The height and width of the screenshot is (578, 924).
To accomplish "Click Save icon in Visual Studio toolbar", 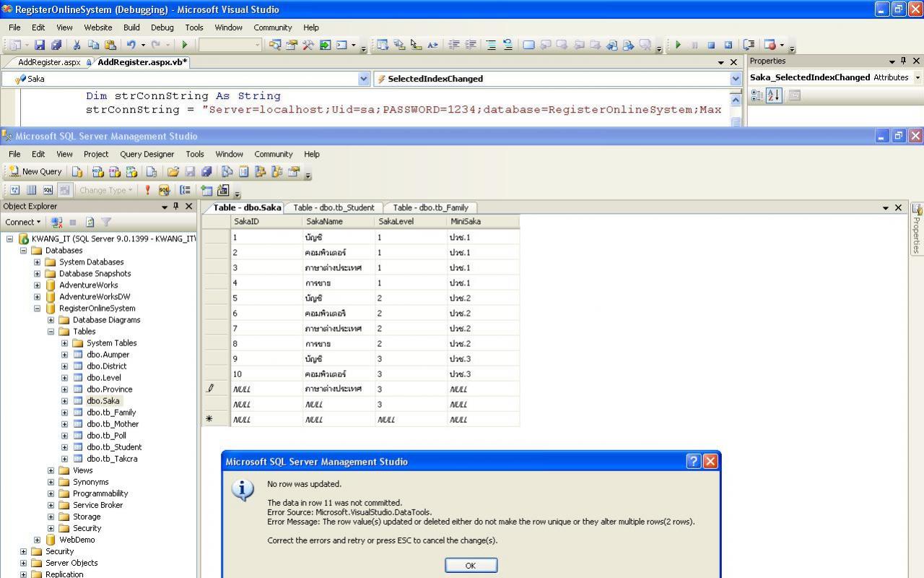I will (40, 45).
